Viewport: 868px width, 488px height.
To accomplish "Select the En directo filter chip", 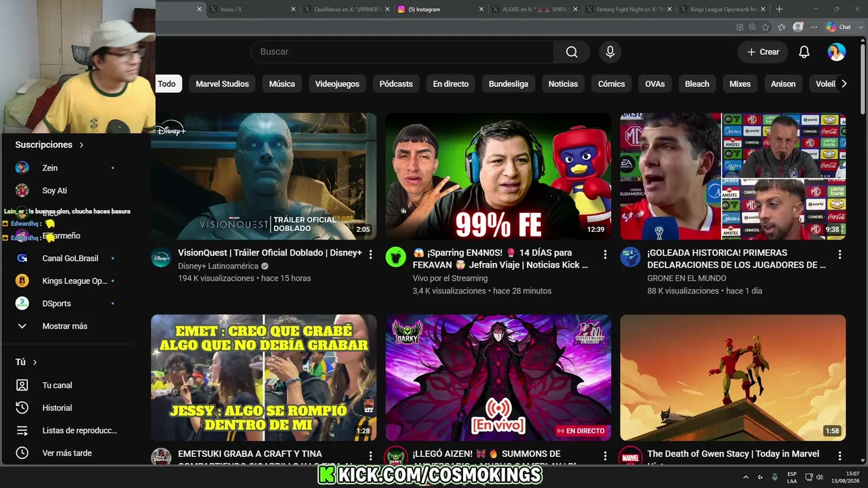I will pos(451,84).
